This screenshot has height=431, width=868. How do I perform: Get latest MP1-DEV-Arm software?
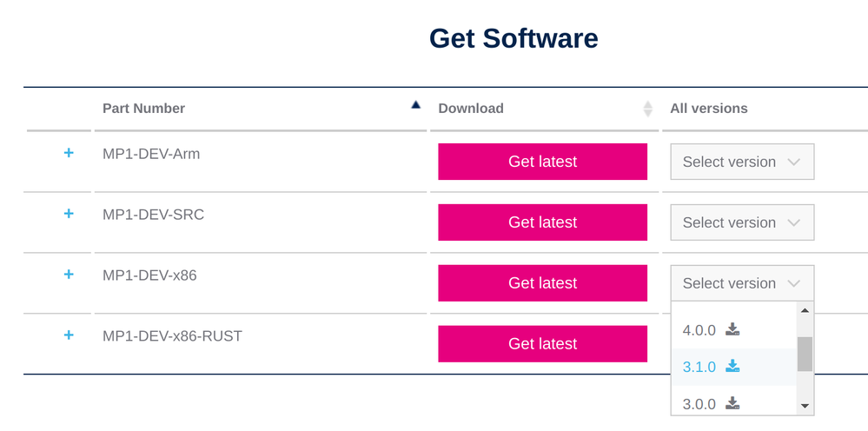point(542,162)
